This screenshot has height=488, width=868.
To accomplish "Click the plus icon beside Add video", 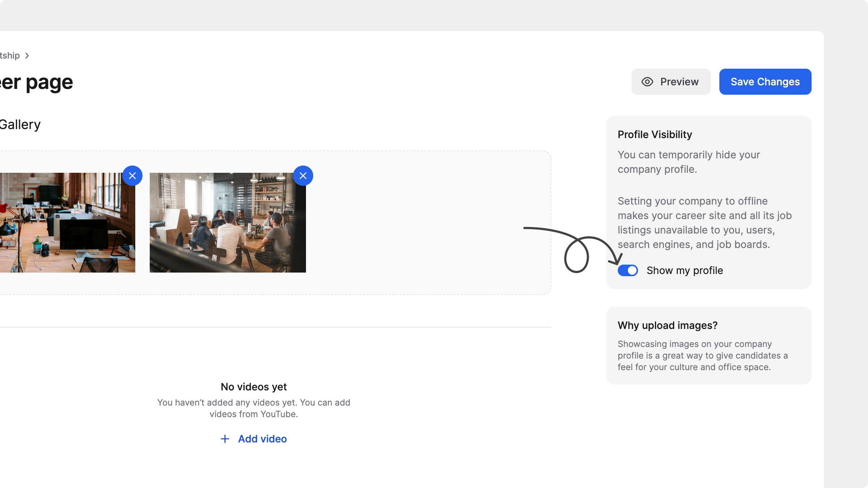I will tap(225, 439).
